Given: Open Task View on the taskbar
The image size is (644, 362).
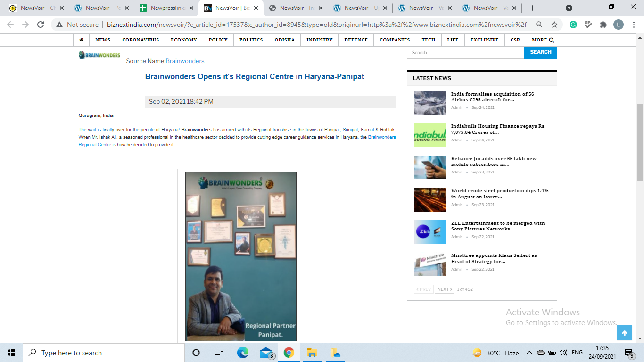Looking at the screenshot, I should coord(219,353).
